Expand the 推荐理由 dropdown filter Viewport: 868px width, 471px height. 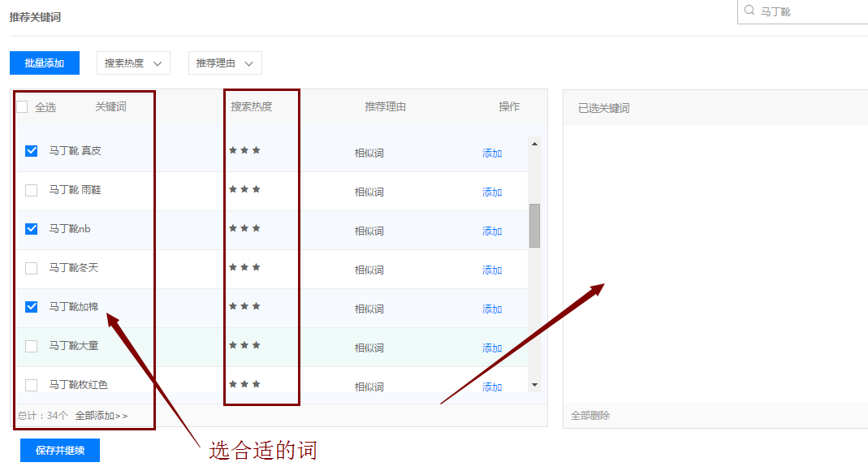point(225,63)
